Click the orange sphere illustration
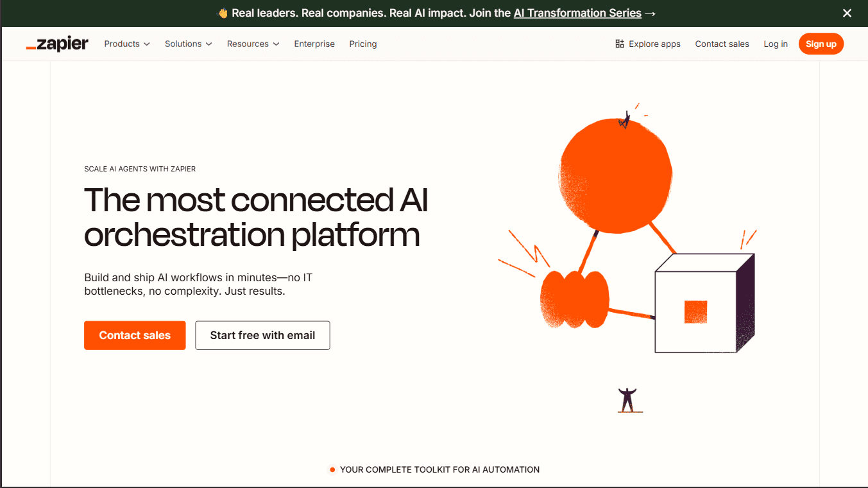Screen dimensions: 868x488 tap(616, 175)
